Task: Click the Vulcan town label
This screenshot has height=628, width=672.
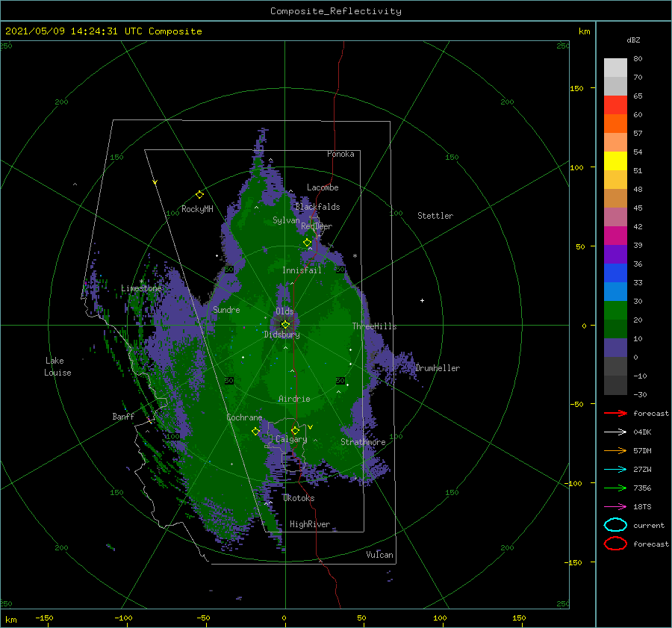Action: tap(379, 555)
